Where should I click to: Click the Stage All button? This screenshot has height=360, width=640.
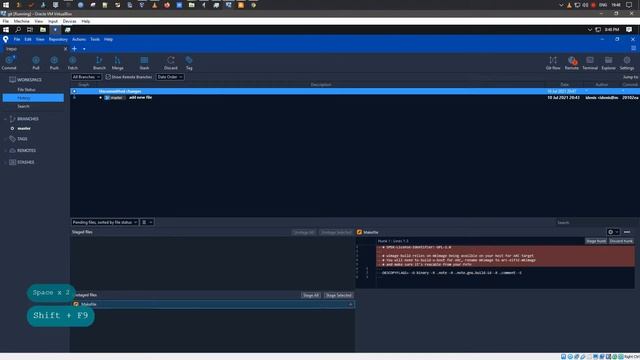click(x=311, y=295)
